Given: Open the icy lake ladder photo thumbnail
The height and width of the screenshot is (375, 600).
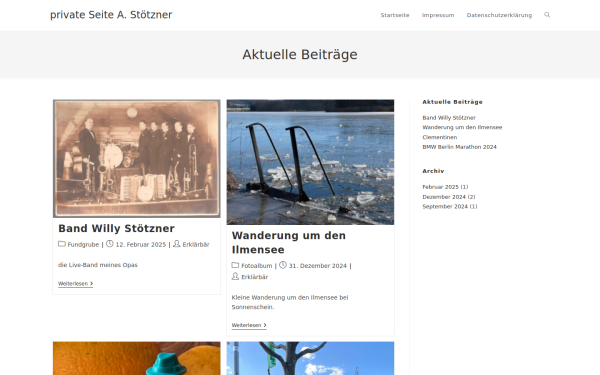Looking at the screenshot, I should [310, 162].
